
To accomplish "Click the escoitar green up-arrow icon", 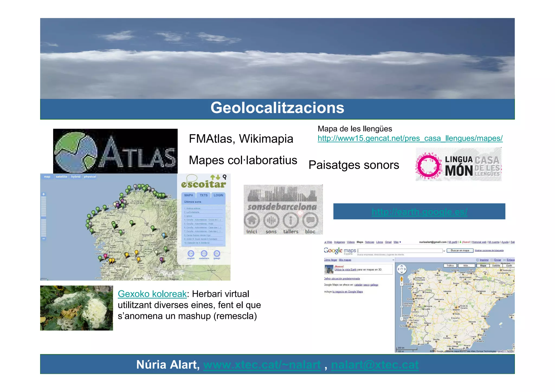I will pyautogui.click(x=213, y=177).
